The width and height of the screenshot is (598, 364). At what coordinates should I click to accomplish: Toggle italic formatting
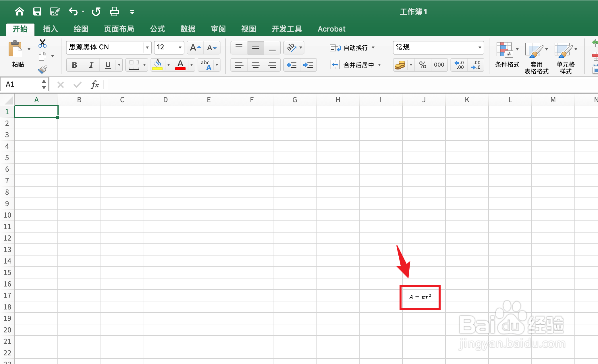(x=91, y=65)
